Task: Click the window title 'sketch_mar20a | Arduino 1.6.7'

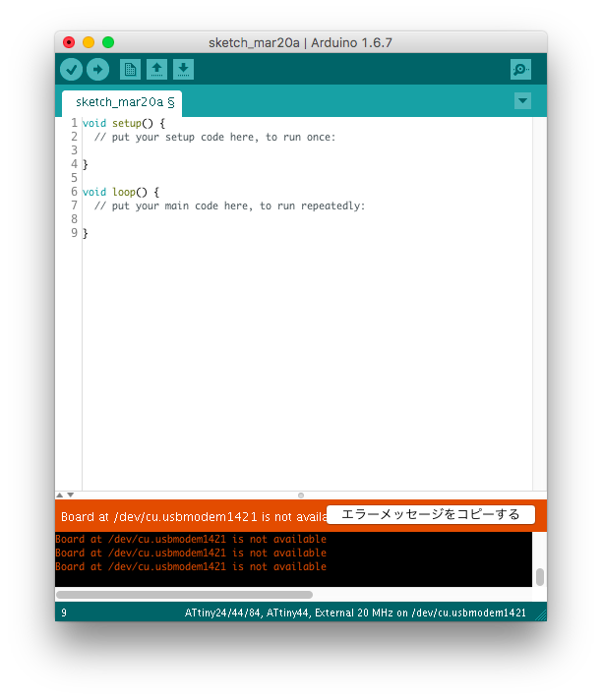Action: pyautogui.click(x=300, y=43)
